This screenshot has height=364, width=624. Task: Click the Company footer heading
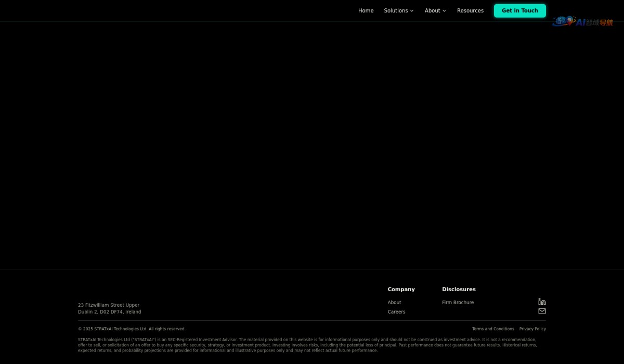(x=401, y=290)
